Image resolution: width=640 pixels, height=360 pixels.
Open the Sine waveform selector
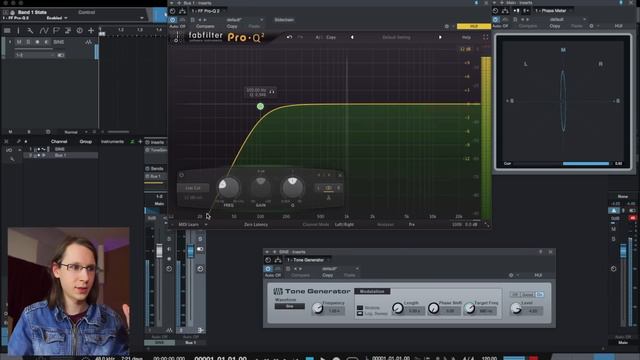[289, 306]
